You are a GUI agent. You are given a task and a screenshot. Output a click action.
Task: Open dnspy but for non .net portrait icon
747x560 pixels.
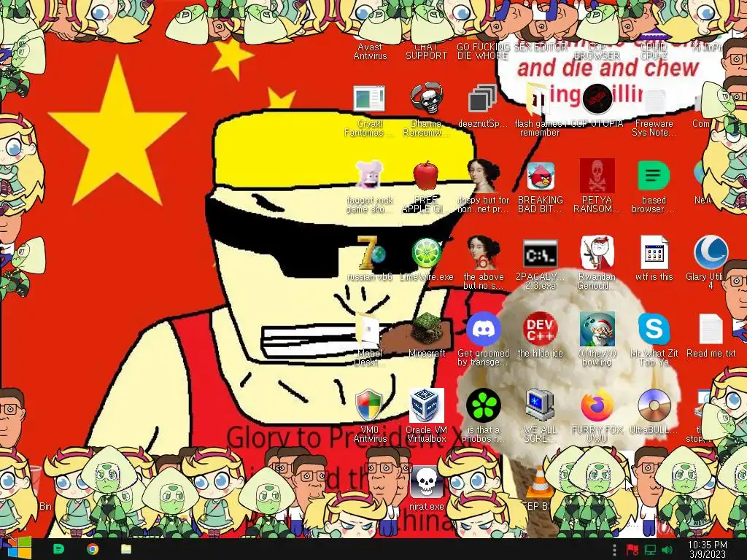483,176
